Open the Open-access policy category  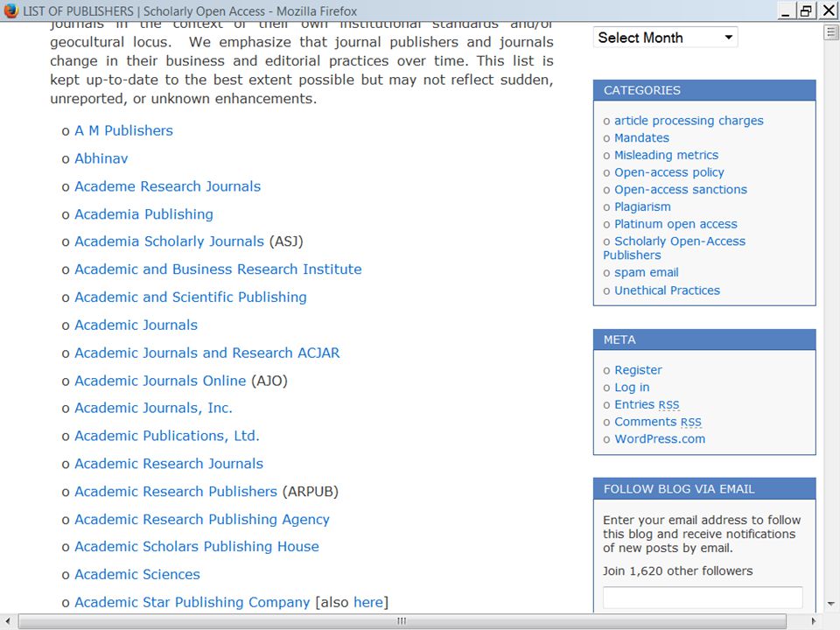(669, 172)
